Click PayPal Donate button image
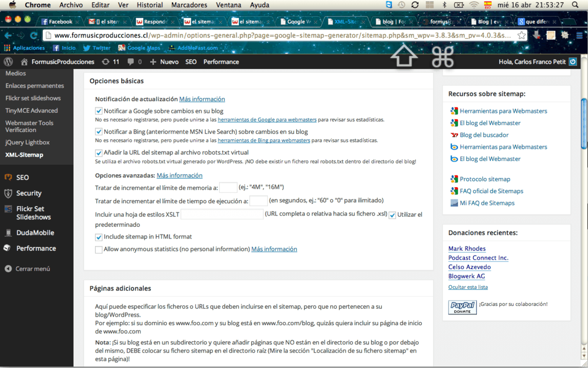This screenshot has height=368, width=588. click(x=462, y=307)
